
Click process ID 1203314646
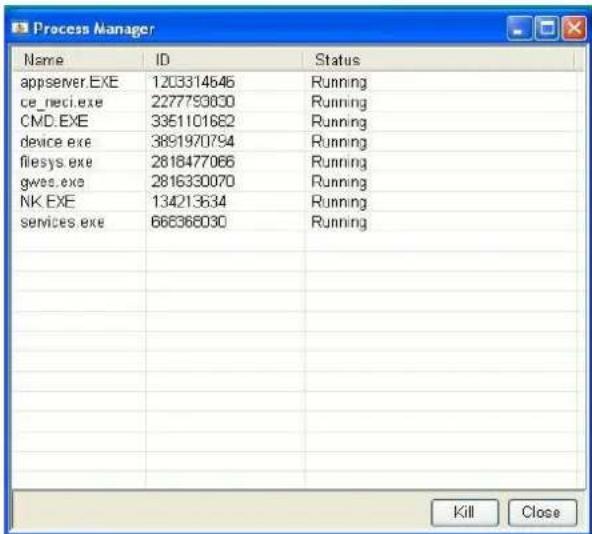tap(193, 82)
